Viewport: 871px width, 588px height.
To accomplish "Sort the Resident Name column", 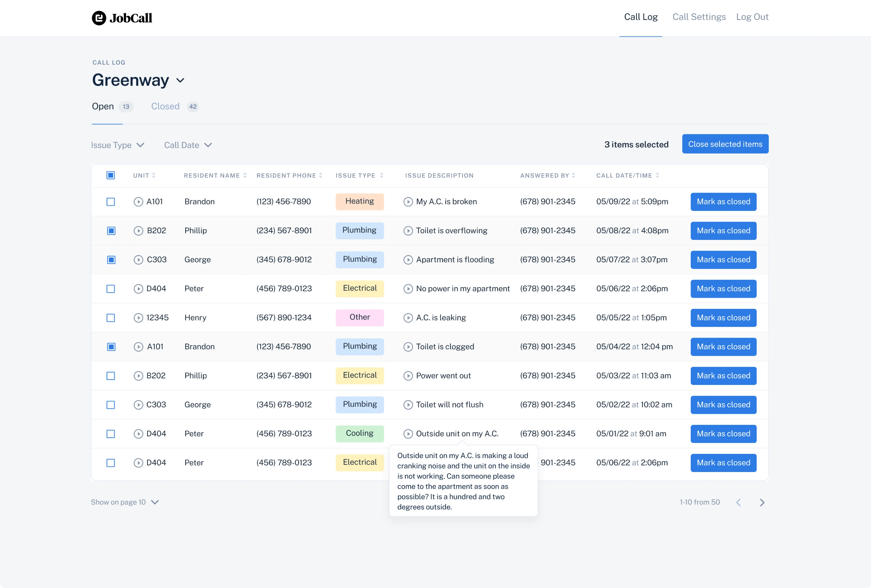I will click(x=245, y=175).
